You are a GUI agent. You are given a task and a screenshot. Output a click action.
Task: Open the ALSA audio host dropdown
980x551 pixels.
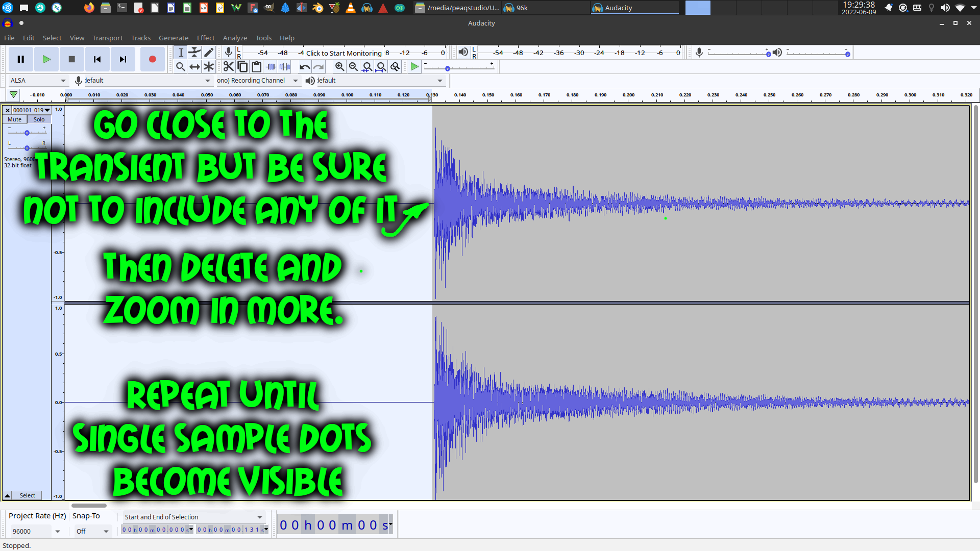[x=38, y=81]
